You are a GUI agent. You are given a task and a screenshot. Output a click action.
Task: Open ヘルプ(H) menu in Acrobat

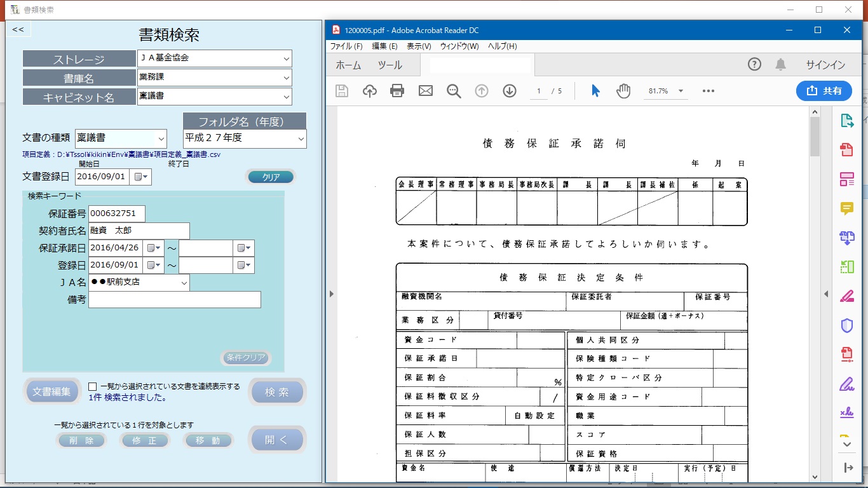502,46
